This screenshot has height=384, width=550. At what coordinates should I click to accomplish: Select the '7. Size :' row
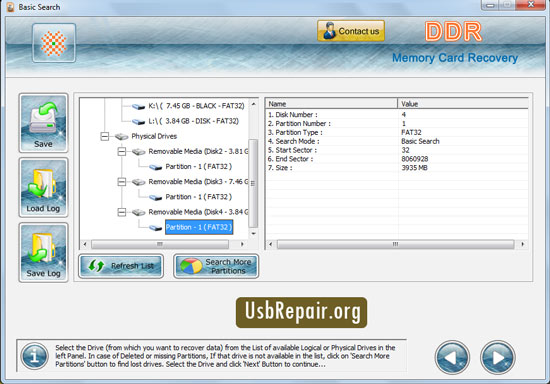pyautogui.click(x=397, y=168)
